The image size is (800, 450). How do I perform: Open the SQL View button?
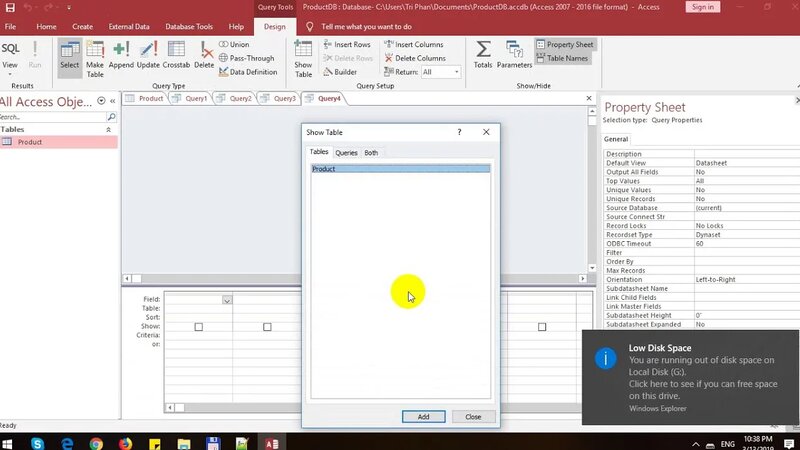click(10, 54)
